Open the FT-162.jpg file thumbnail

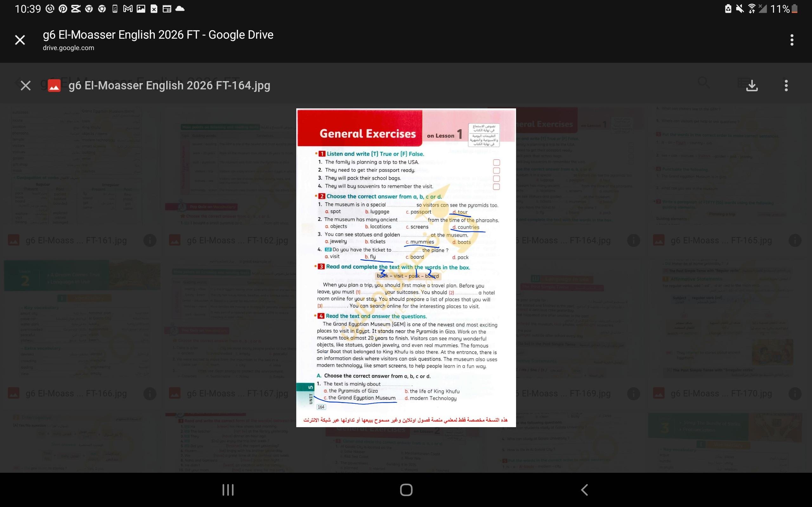tap(230, 168)
